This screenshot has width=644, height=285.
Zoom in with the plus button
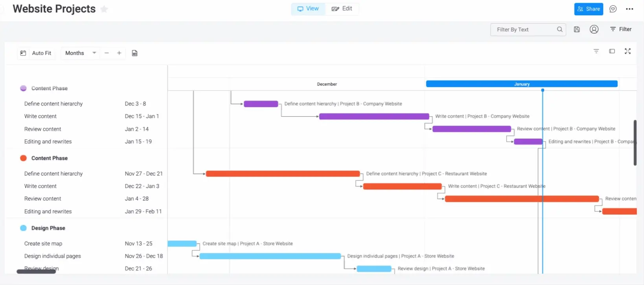119,53
